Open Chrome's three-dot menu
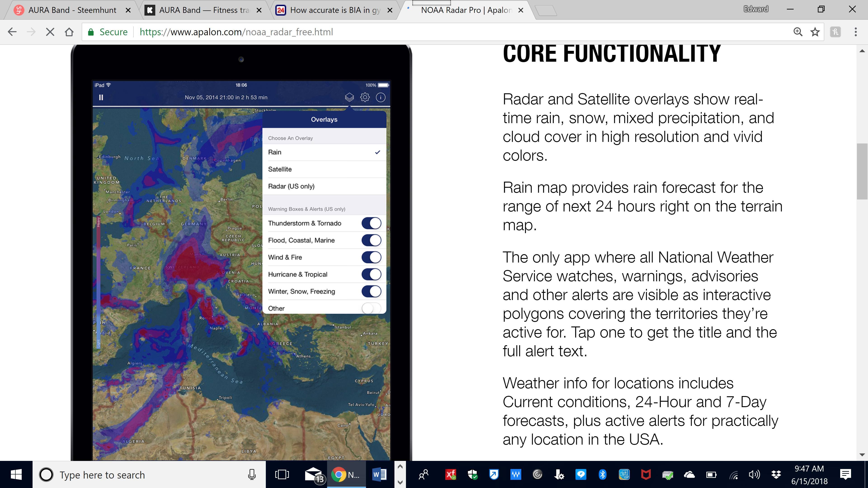The width and height of the screenshot is (868, 488). [x=856, y=32]
